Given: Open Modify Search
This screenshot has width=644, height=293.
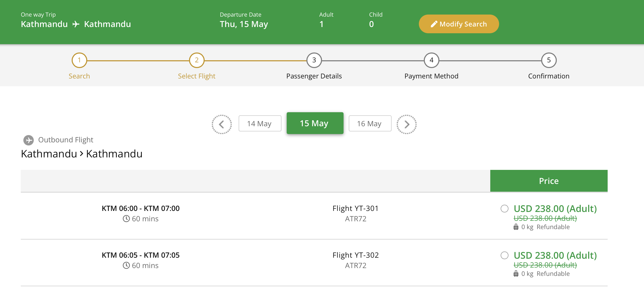Looking at the screenshot, I should [459, 24].
